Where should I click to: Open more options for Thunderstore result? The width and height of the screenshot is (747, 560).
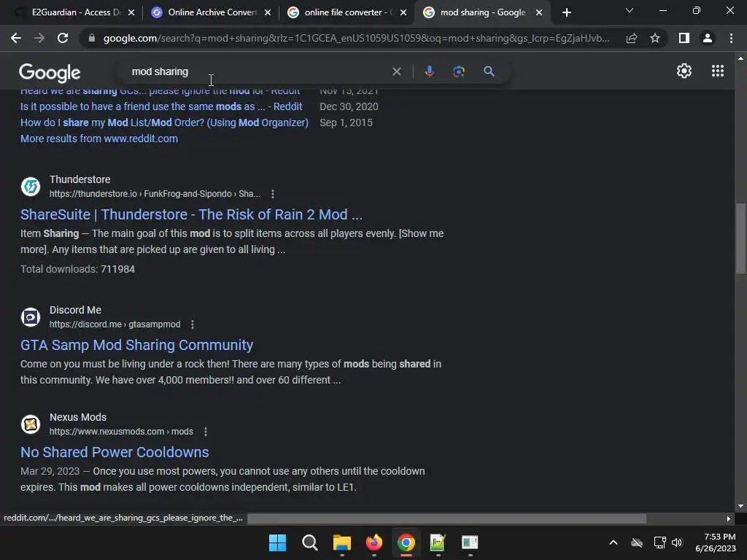(x=273, y=194)
